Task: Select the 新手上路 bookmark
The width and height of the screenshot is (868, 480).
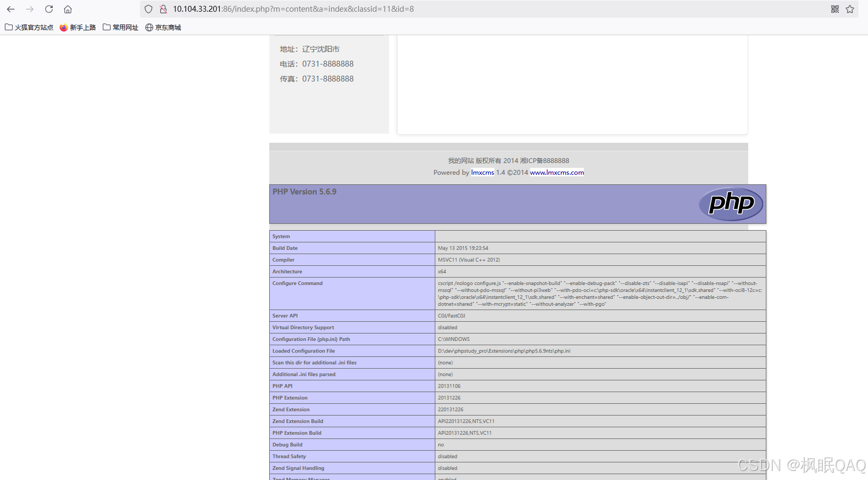Action: pyautogui.click(x=82, y=27)
